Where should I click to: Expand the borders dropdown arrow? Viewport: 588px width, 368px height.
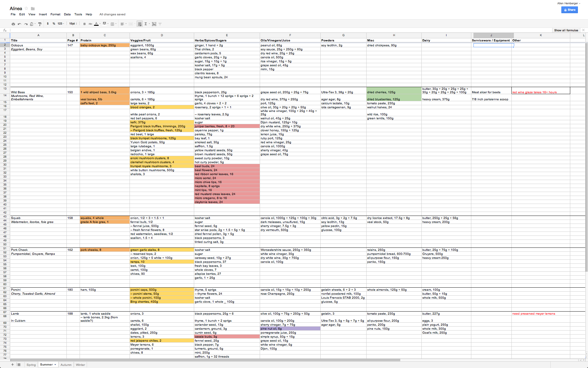116,24
